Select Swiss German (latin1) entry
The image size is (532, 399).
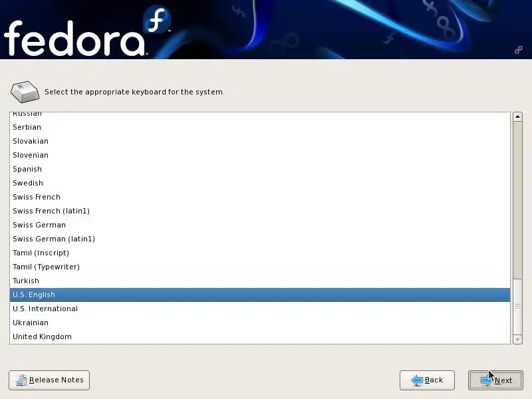(260, 239)
